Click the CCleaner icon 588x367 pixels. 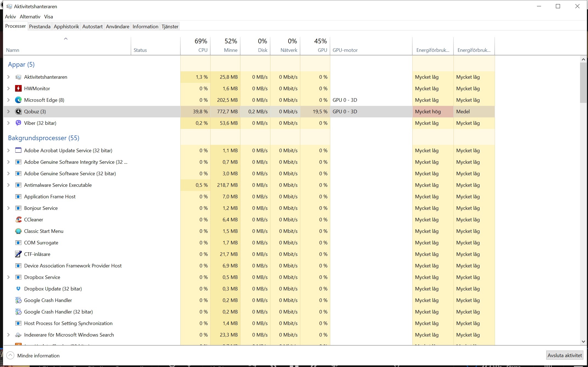point(18,220)
